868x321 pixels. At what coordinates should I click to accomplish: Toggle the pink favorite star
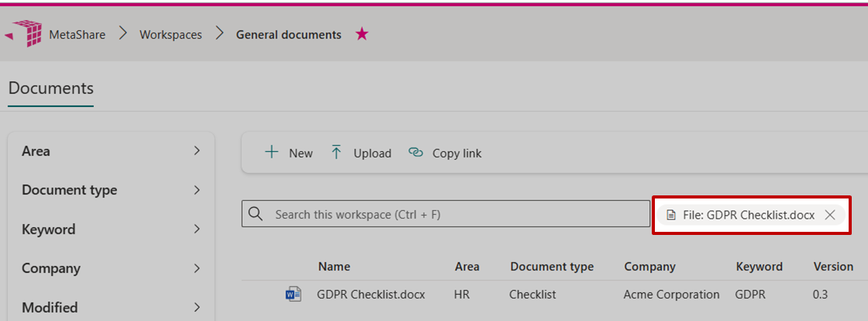[x=361, y=34]
